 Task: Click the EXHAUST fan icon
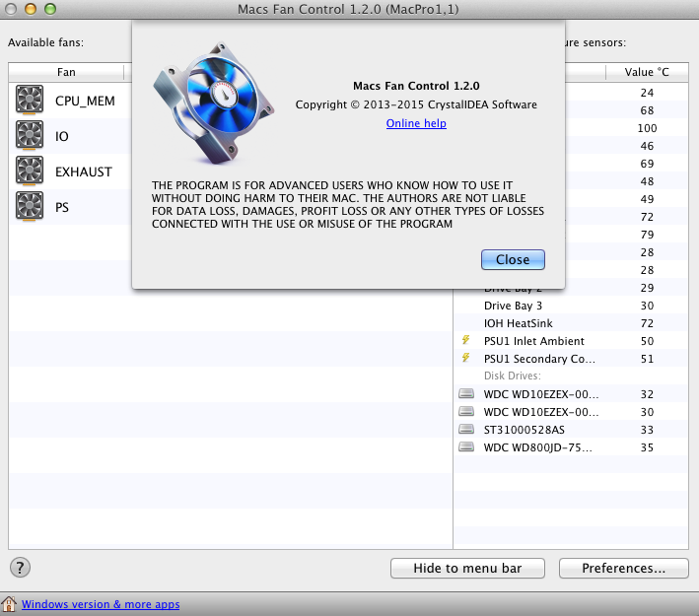pyautogui.click(x=31, y=171)
